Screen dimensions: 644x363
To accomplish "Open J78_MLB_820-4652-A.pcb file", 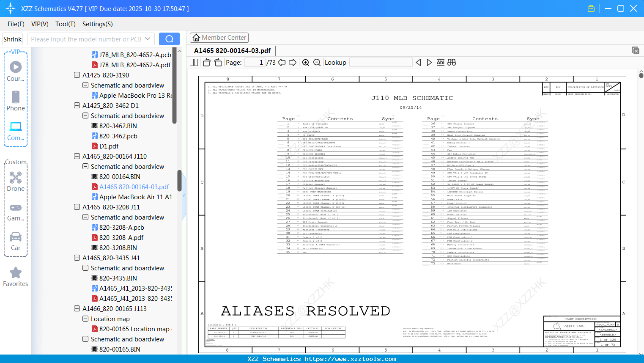I will (132, 55).
